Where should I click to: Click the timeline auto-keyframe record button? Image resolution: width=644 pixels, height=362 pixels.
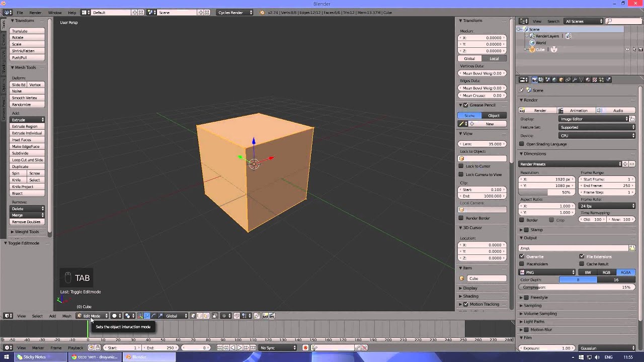[x=305, y=348]
